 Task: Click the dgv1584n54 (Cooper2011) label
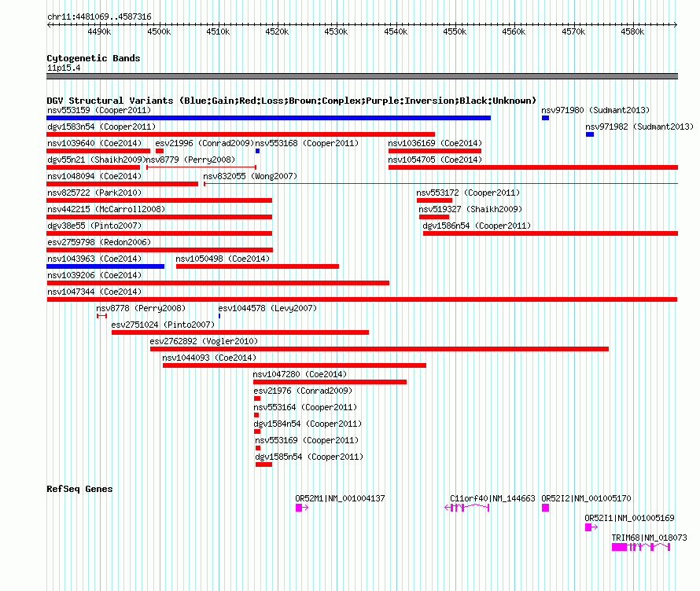coord(308,424)
